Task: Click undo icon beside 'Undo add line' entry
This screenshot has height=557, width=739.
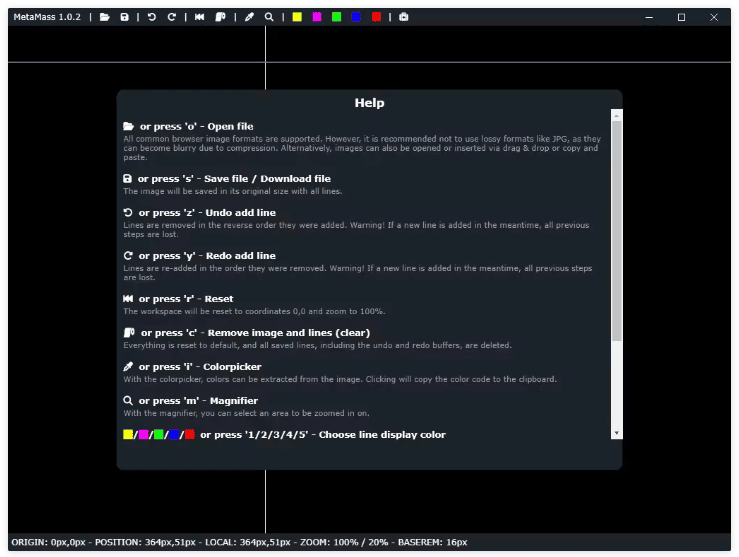Action: [x=128, y=213]
